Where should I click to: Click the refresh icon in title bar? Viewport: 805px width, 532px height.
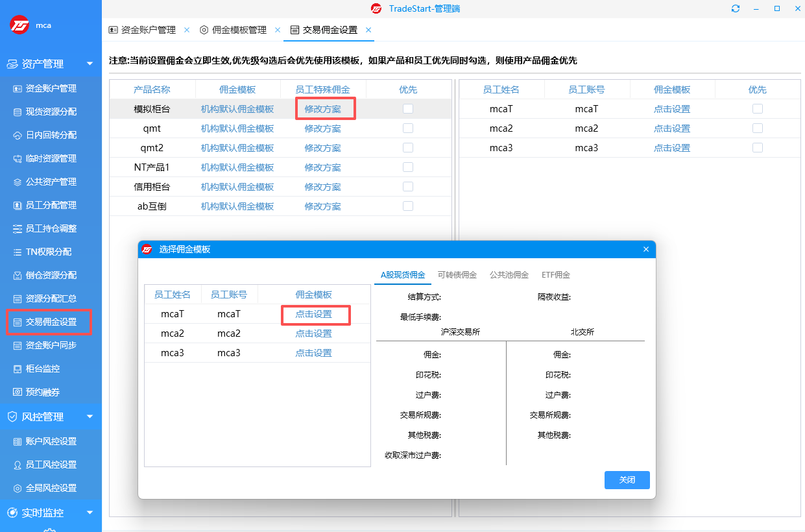click(x=735, y=8)
